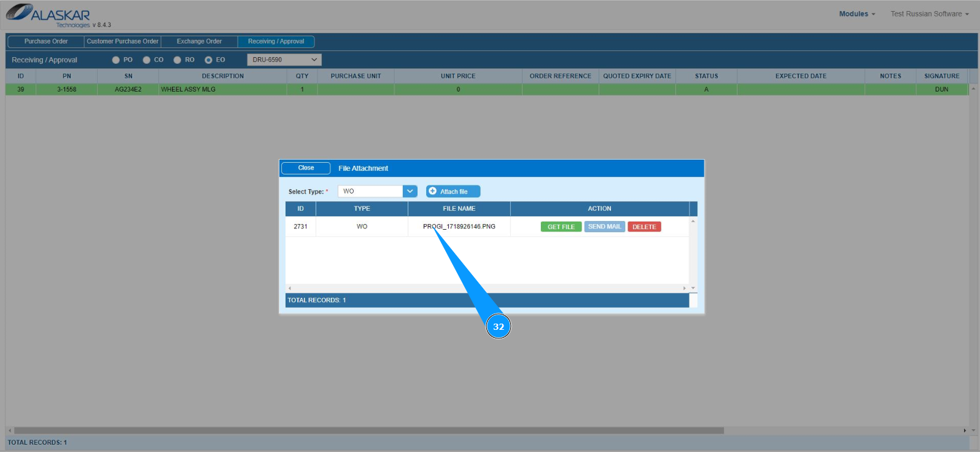Image resolution: width=980 pixels, height=452 pixels.
Task: Click the DESCRIPTION column header
Action: coord(223,76)
